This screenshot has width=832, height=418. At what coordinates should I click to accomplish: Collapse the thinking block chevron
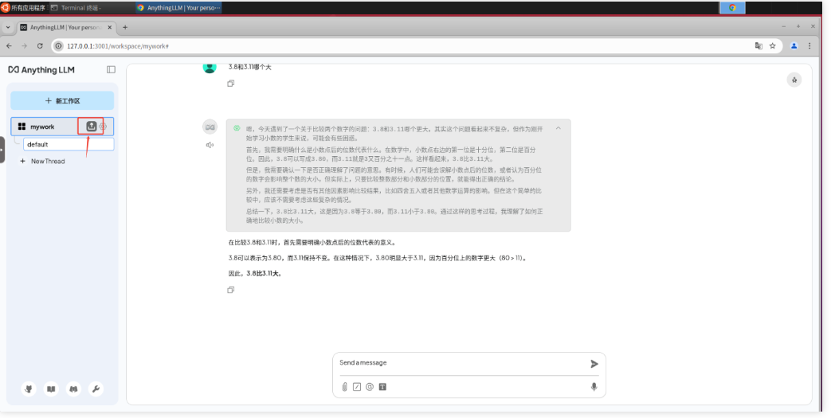(x=558, y=128)
